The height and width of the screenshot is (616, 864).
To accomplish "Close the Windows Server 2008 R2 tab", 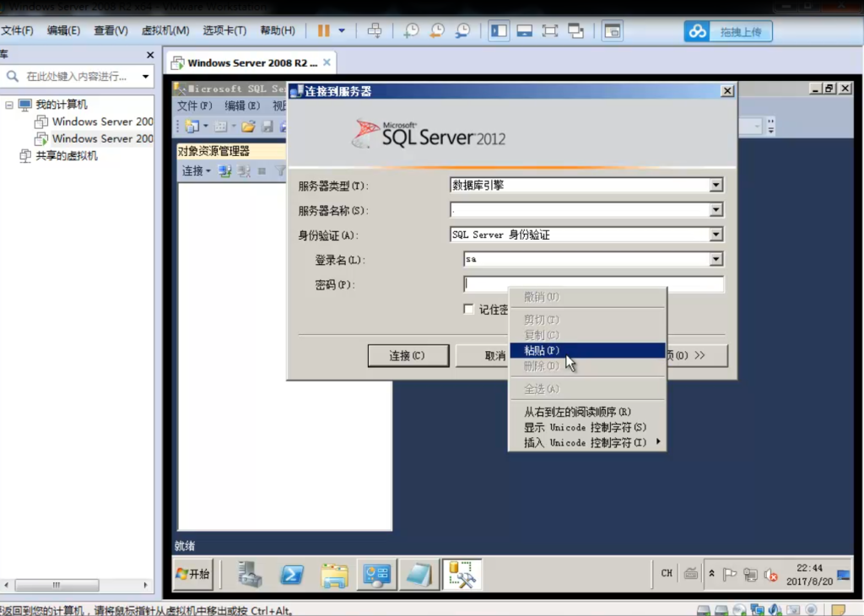I will (327, 62).
